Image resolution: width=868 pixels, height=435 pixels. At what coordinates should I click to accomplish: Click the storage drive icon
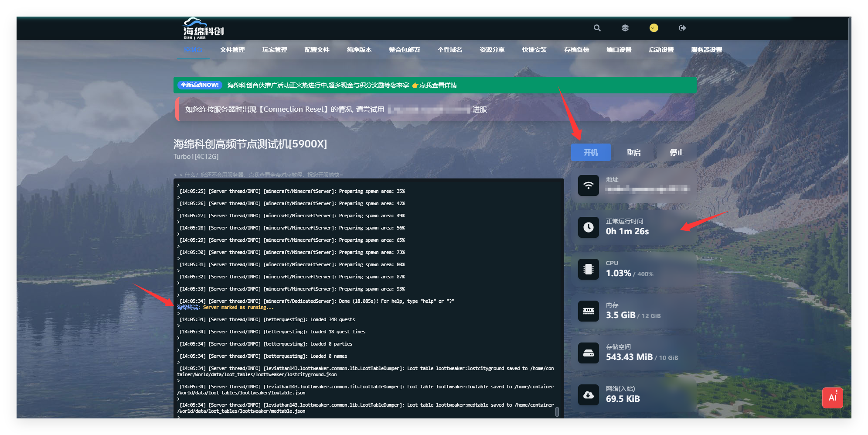coord(588,353)
